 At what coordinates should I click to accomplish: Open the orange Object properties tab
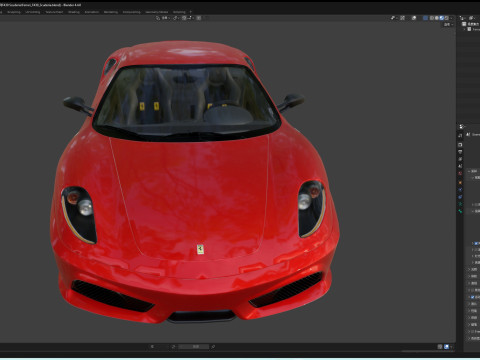tap(460, 183)
